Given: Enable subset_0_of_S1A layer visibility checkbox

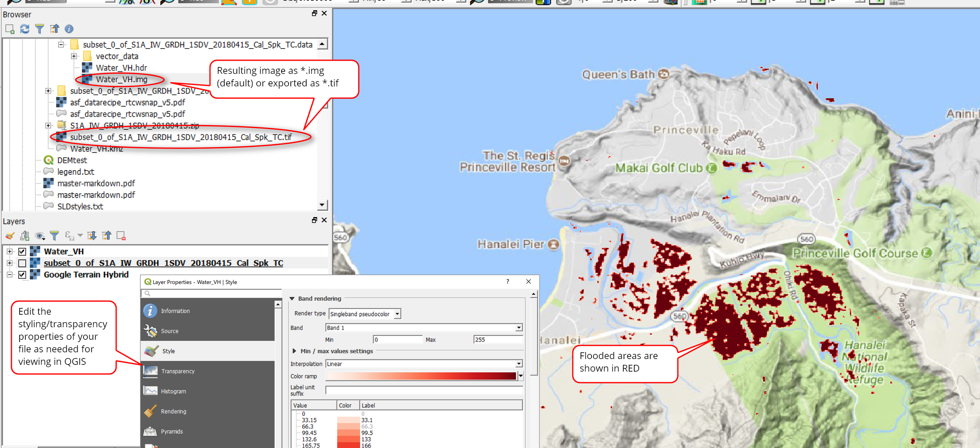Looking at the screenshot, I should (x=22, y=263).
